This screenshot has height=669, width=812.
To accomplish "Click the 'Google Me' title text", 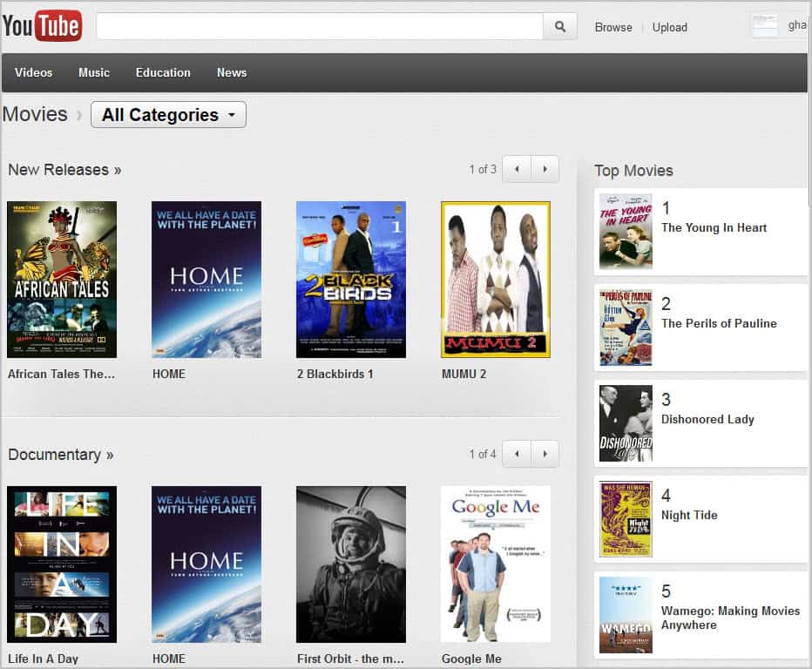I will 471,659.
